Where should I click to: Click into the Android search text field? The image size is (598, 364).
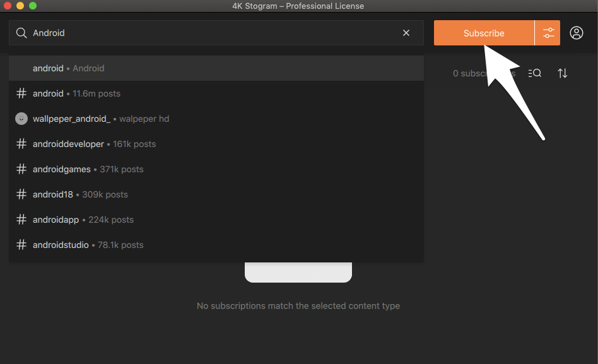click(x=208, y=33)
